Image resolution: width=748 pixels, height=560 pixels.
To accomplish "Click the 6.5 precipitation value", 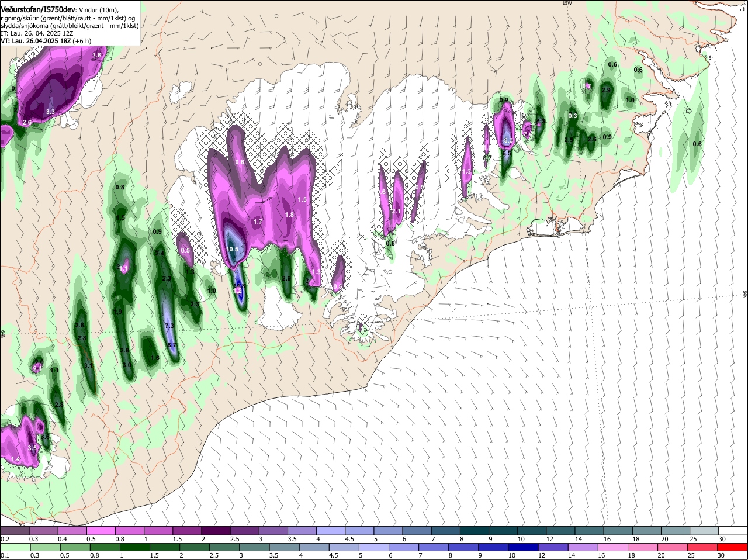I will coord(507,153).
